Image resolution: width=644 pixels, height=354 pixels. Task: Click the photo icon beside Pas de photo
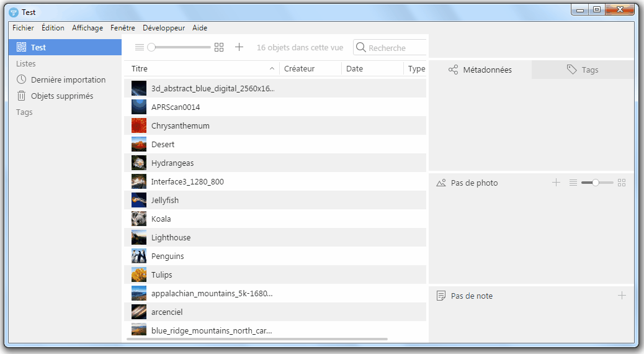click(441, 183)
